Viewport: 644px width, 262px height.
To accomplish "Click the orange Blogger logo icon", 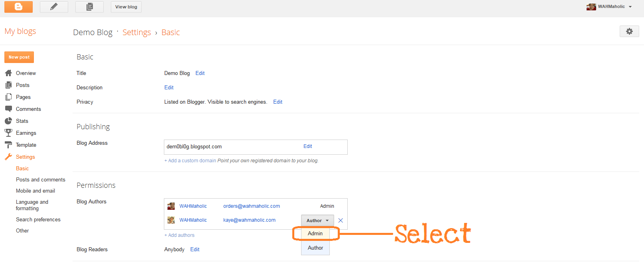I will [18, 7].
